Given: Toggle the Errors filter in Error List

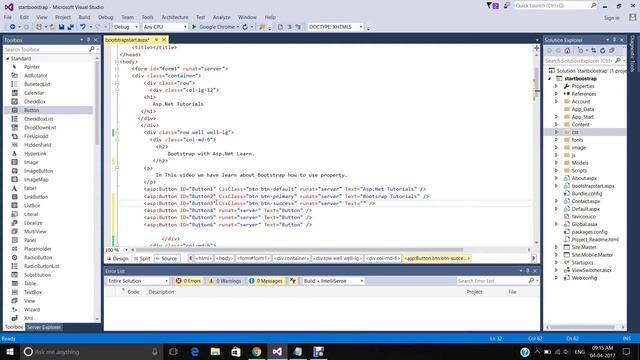Looking at the screenshot, I should pos(188,281).
